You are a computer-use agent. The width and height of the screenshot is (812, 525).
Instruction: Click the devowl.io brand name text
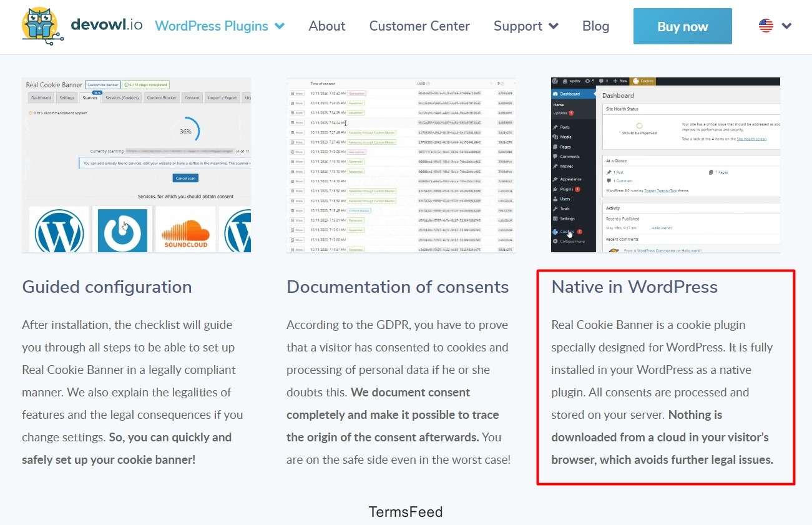pyautogui.click(x=107, y=24)
